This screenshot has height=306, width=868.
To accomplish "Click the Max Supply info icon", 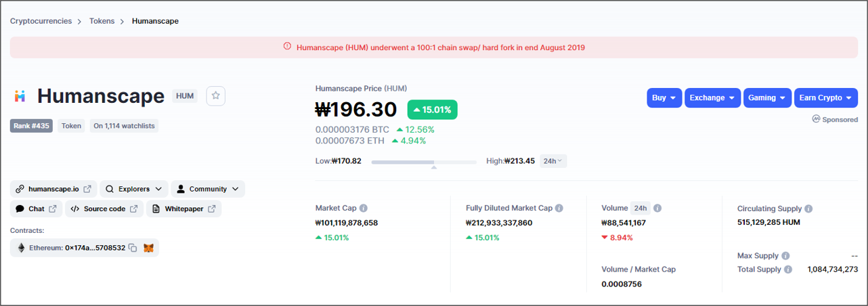I will point(785,256).
